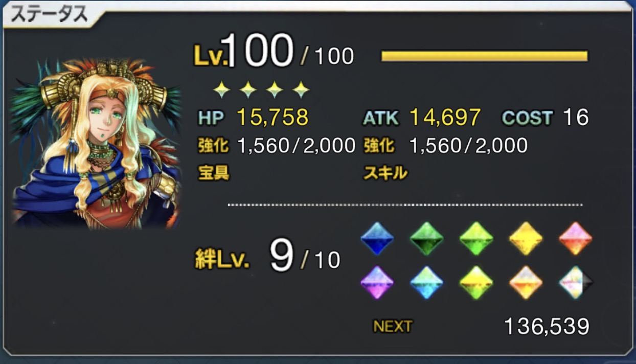Select the スキル label
The width and height of the screenshot is (636, 364).
coord(385,173)
